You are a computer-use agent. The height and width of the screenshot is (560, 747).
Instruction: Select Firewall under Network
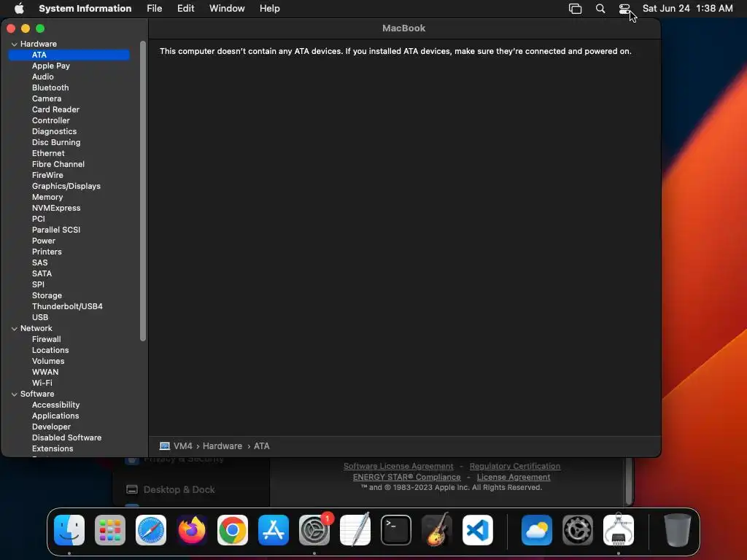click(x=46, y=340)
